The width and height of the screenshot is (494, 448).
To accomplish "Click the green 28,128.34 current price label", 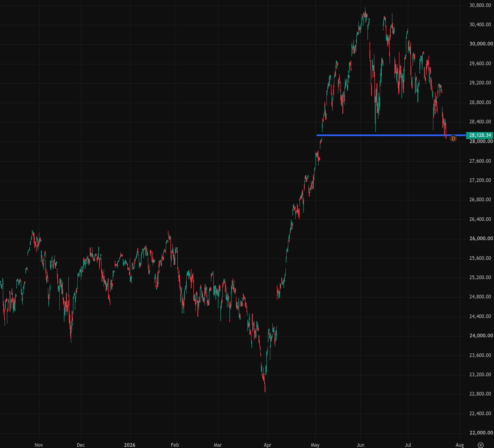I will [480, 135].
